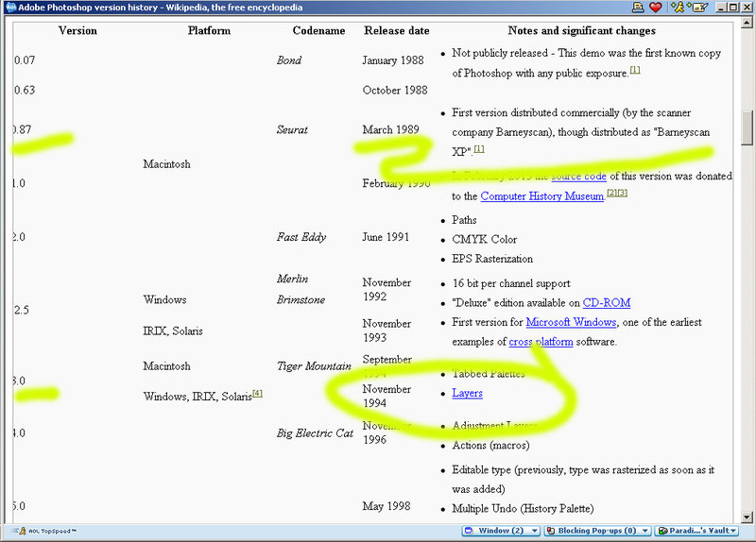The image size is (756, 542).
Task: Click the 'Actions (macros)' bullet
Action: (x=490, y=445)
